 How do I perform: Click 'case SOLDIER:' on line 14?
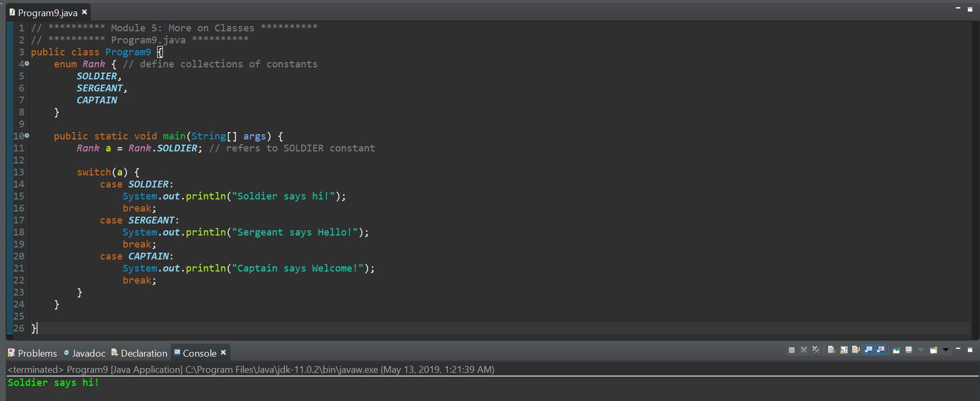(137, 184)
